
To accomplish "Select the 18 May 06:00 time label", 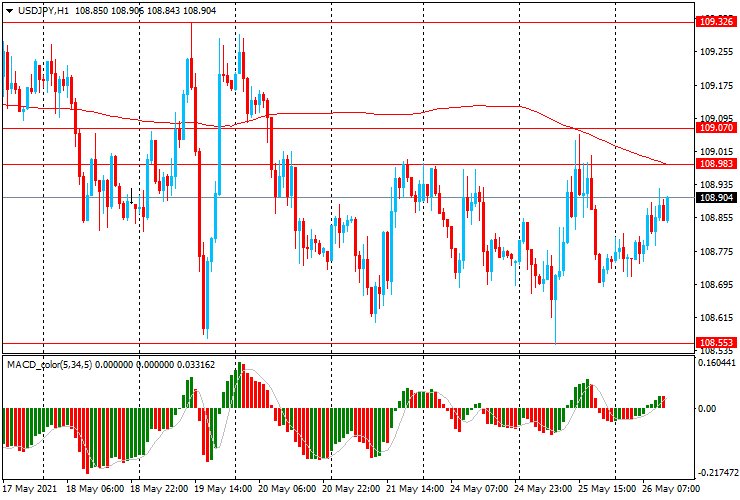I will click(x=95, y=490).
